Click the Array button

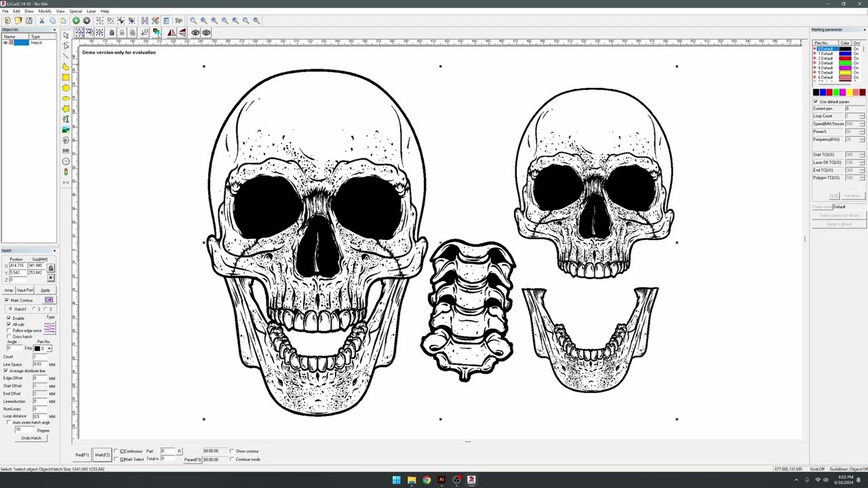tap(9, 290)
